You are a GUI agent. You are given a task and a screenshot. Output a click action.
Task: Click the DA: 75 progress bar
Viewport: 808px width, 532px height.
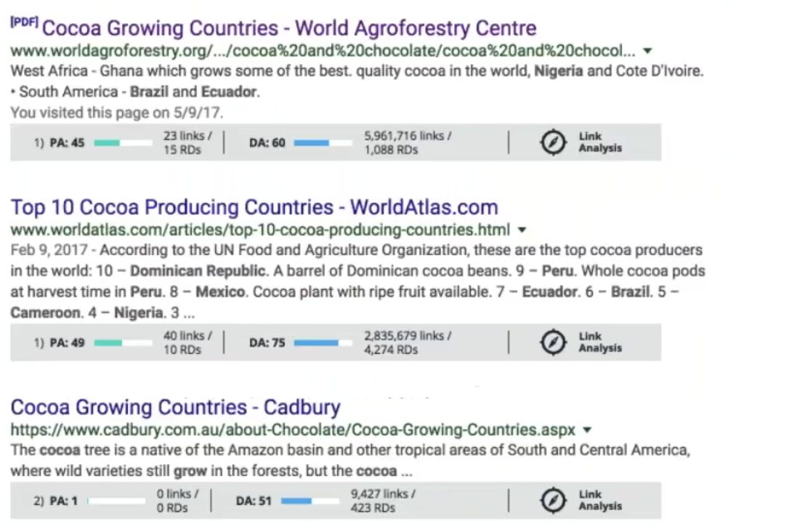[323, 343]
